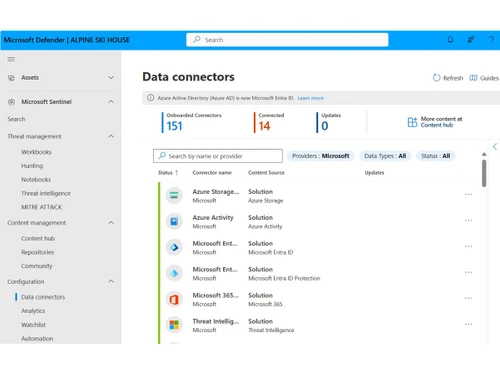Click the Updates column header
Viewport: 500px width, 375px height.
[374, 173]
